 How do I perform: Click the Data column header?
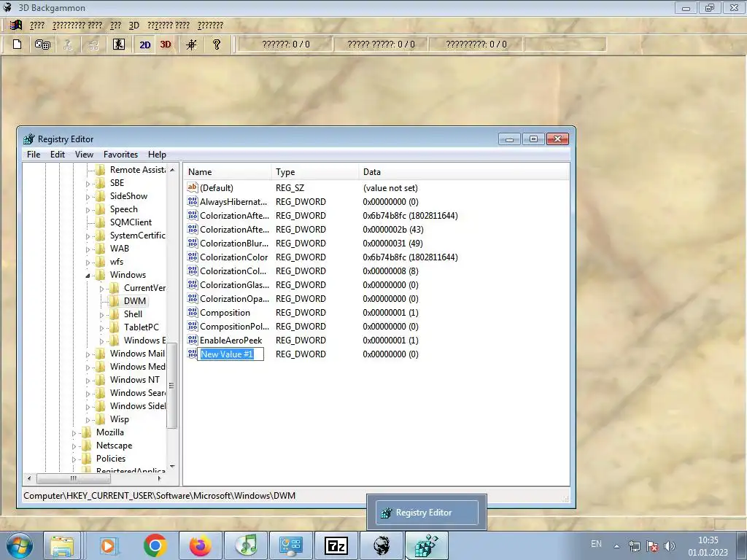coord(464,172)
